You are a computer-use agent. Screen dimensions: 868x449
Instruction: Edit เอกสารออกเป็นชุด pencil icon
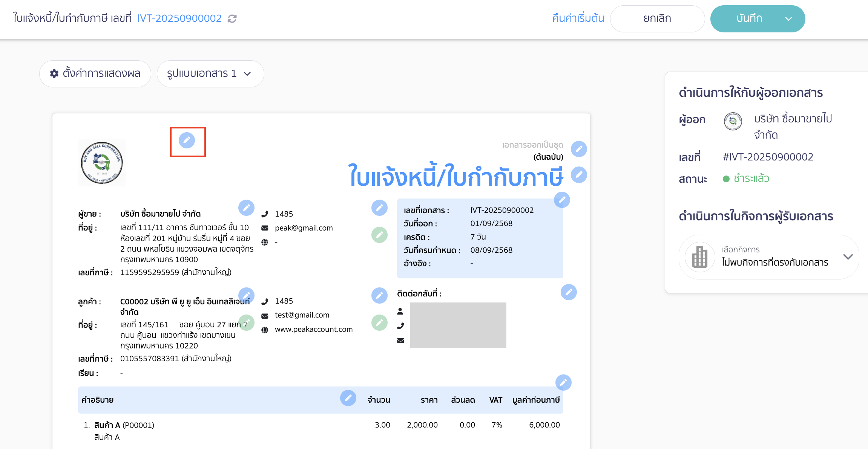(579, 149)
